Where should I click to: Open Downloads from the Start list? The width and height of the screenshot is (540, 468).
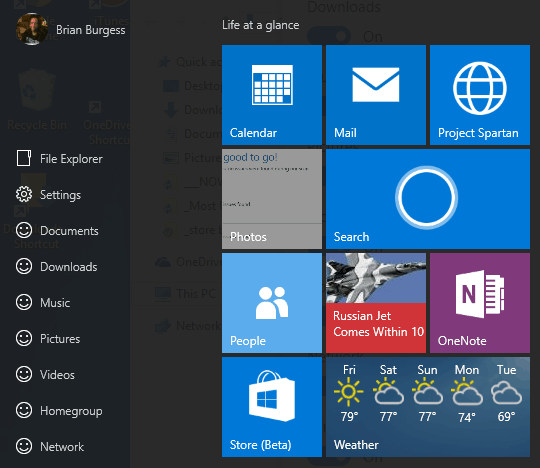(69, 267)
